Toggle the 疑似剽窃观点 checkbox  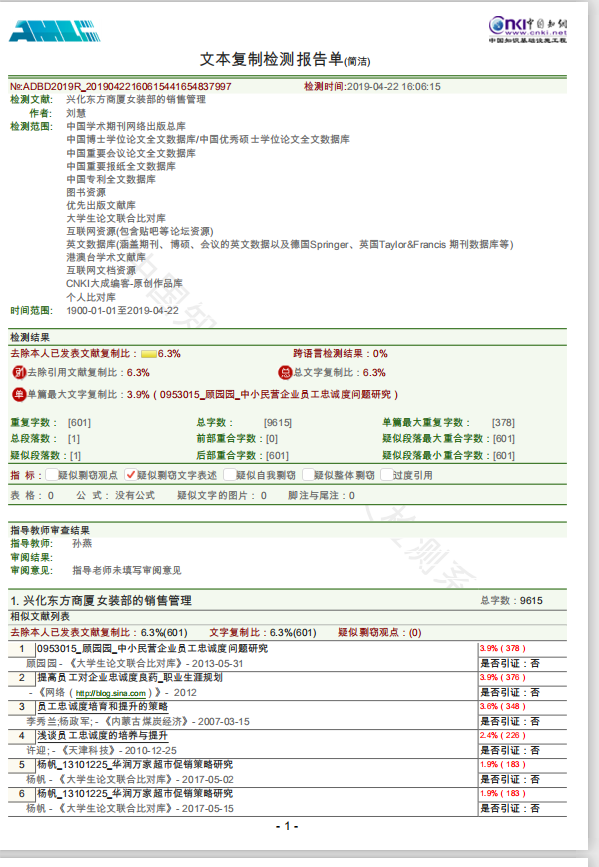[51, 474]
